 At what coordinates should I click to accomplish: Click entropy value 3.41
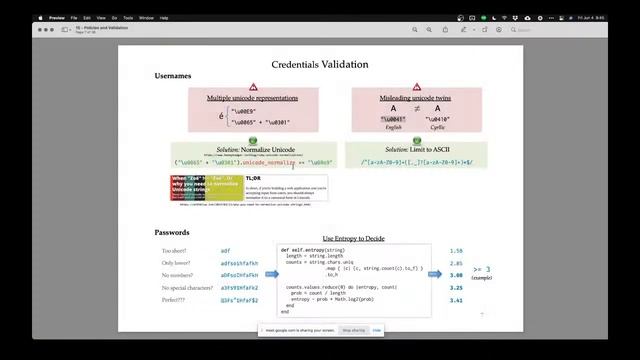pos(456,300)
